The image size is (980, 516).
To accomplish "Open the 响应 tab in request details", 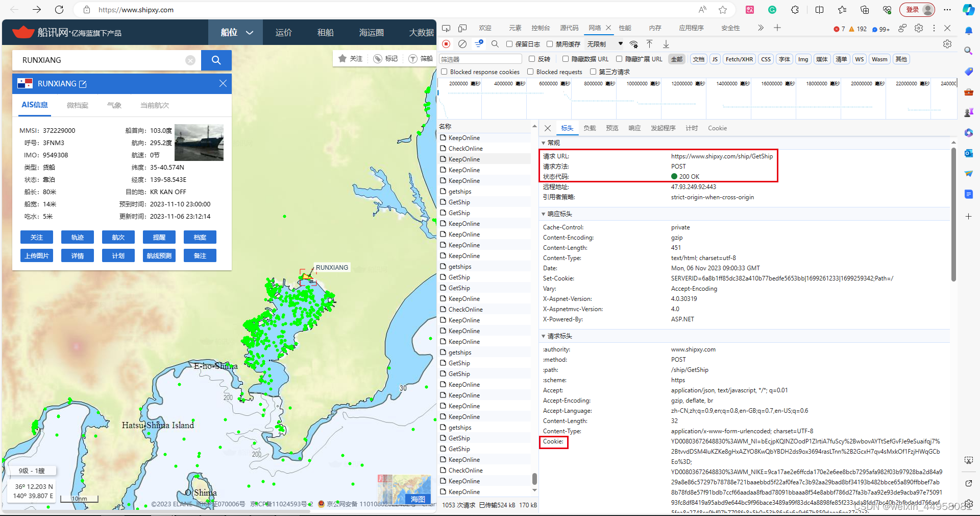I will (634, 128).
